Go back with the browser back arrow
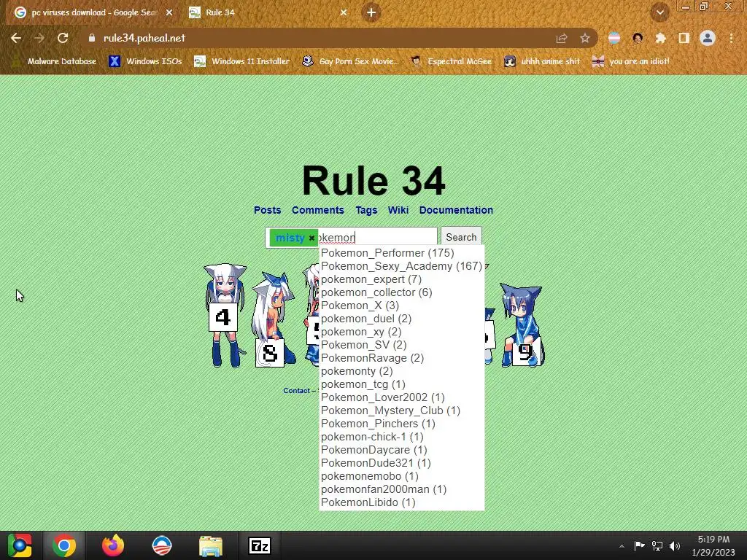 (x=16, y=38)
